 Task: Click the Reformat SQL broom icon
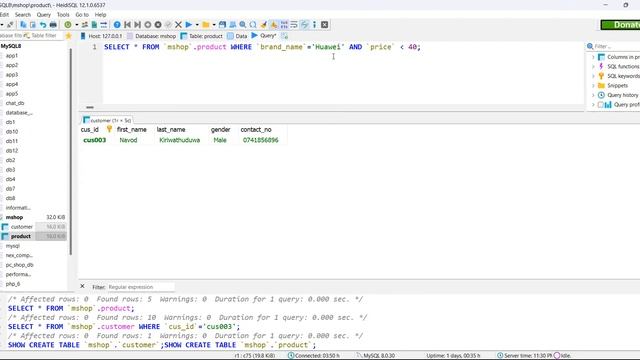click(264, 25)
